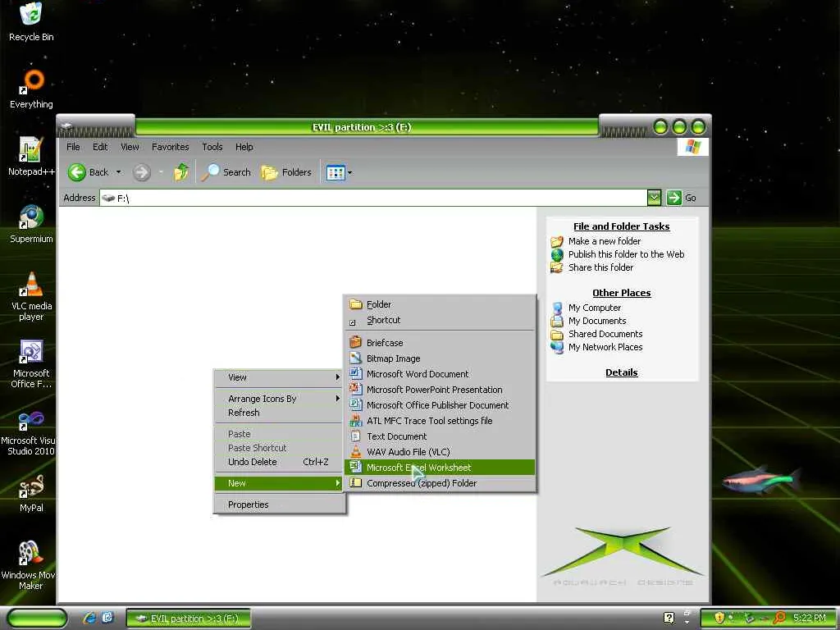Image resolution: width=840 pixels, height=630 pixels.
Task: Create a new Bitmap Image
Action: click(x=440, y=358)
